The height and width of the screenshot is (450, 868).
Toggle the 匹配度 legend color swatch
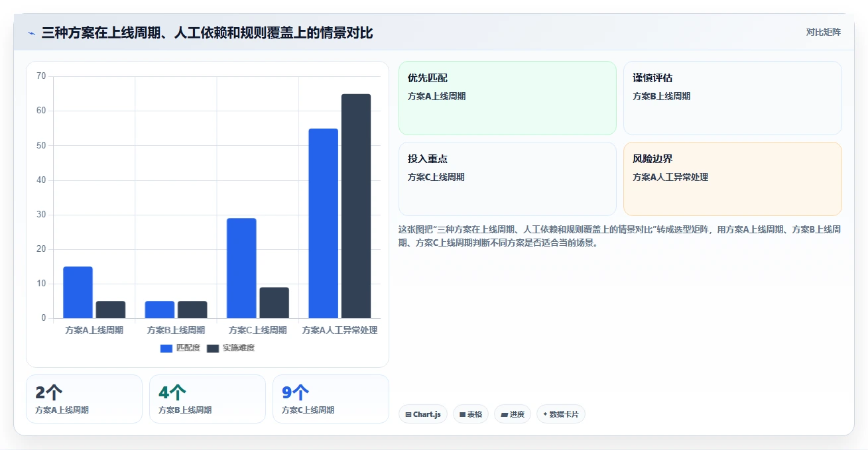pos(166,349)
